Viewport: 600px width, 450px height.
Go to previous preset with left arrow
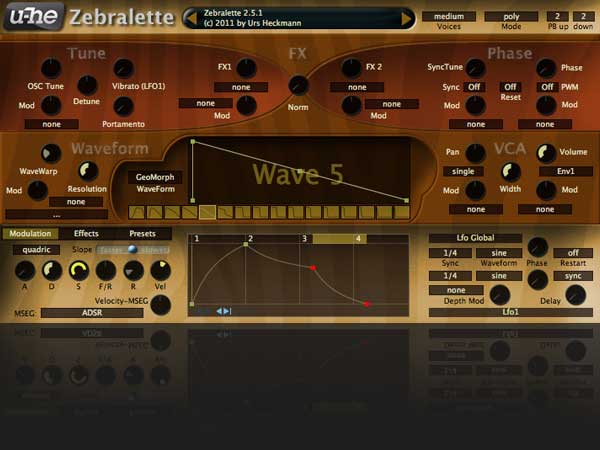pos(191,18)
